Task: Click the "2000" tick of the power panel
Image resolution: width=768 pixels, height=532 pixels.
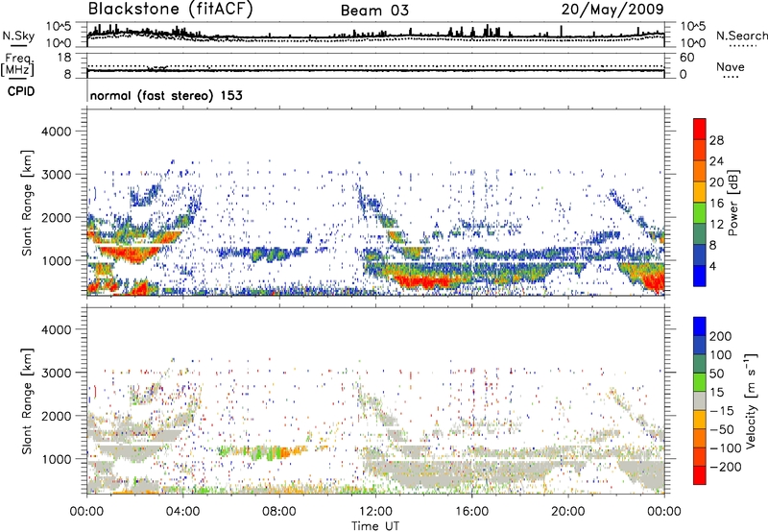Action: pyautogui.click(x=57, y=217)
